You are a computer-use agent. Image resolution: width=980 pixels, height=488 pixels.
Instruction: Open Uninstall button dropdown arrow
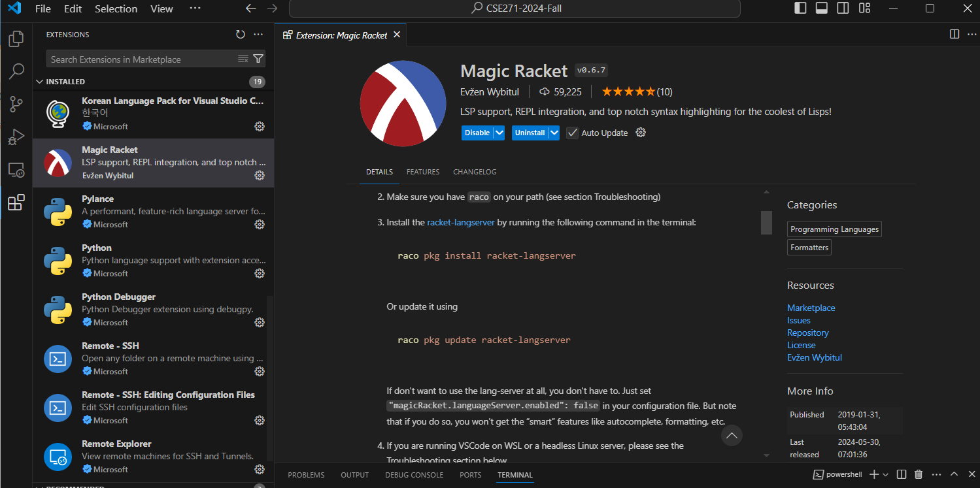click(554, 133)
